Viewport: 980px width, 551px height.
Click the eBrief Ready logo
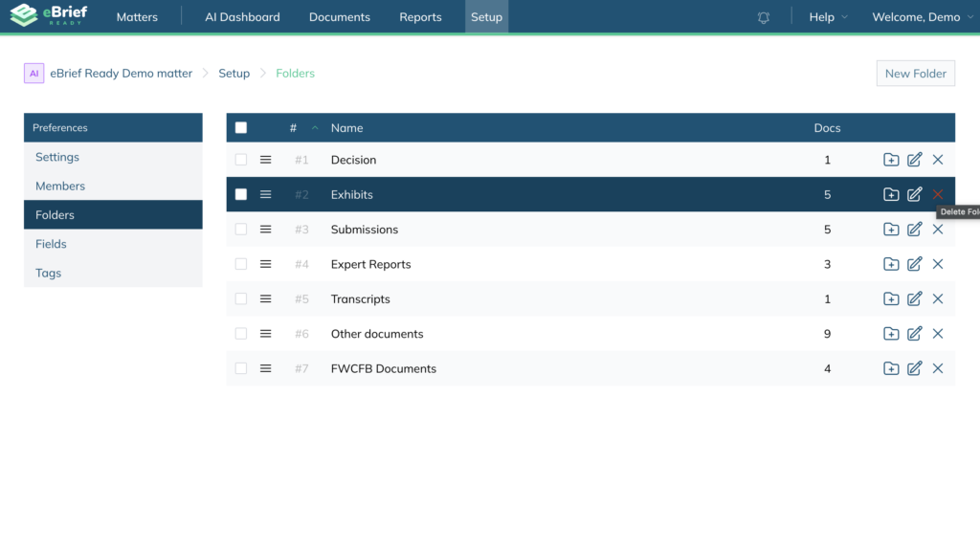[49, 15]
